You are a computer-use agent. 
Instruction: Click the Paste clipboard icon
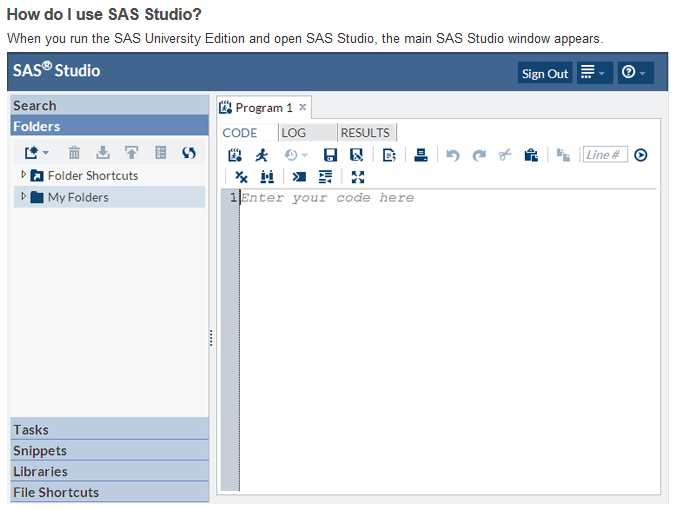pyautogui.click(x=531, y=155)
